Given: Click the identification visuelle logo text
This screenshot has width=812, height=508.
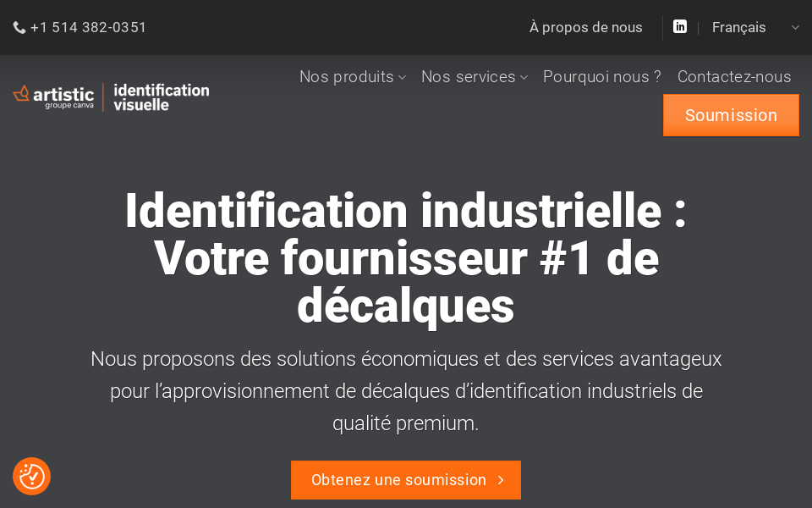Looking at the screenshot, I should click(161, 97).
